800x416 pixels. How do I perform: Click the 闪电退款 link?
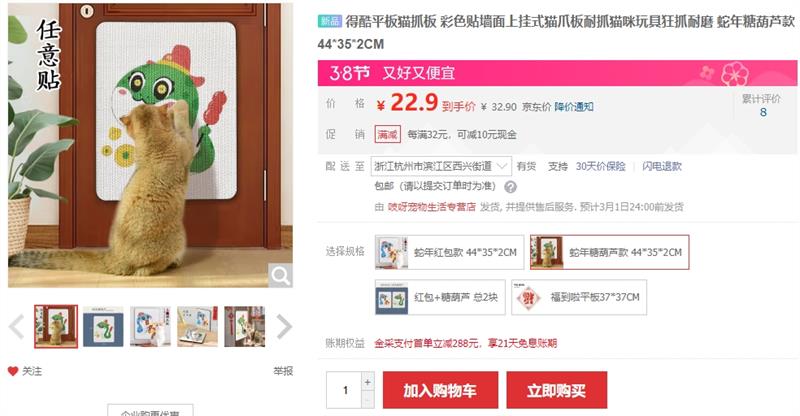coord(662,166)
